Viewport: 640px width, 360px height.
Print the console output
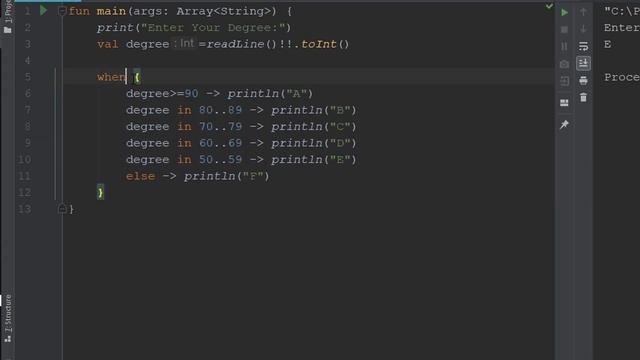pos(583,80)
